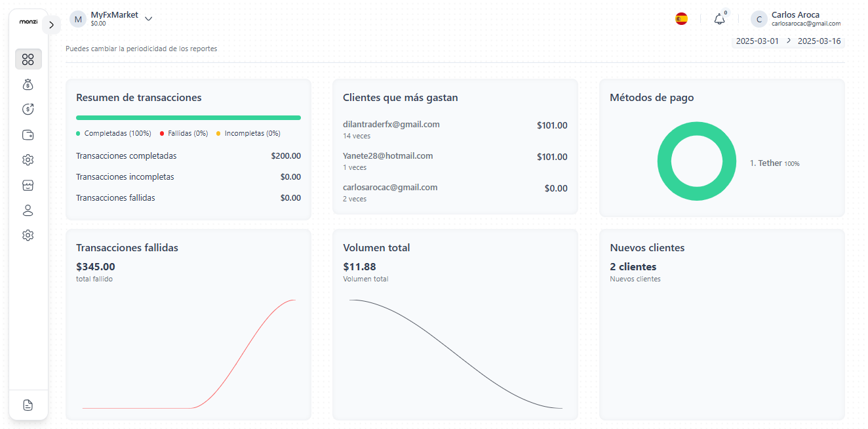Click the green Tether donut chart segment
The width and height of the screenshot is (868, 429).
697,129
